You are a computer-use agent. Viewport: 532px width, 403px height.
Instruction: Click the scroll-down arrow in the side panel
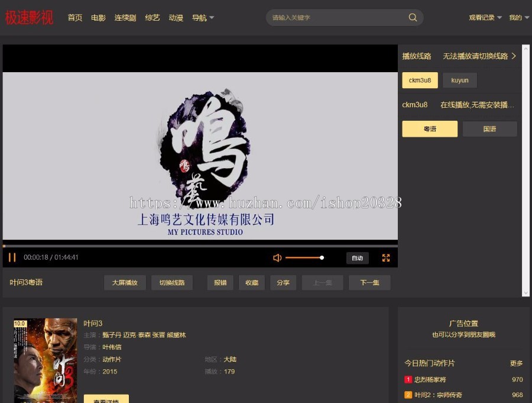coord(525,292)
